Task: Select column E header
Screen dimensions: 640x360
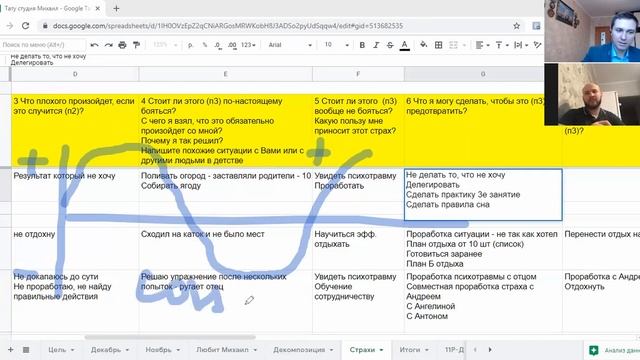Action: 225,74
